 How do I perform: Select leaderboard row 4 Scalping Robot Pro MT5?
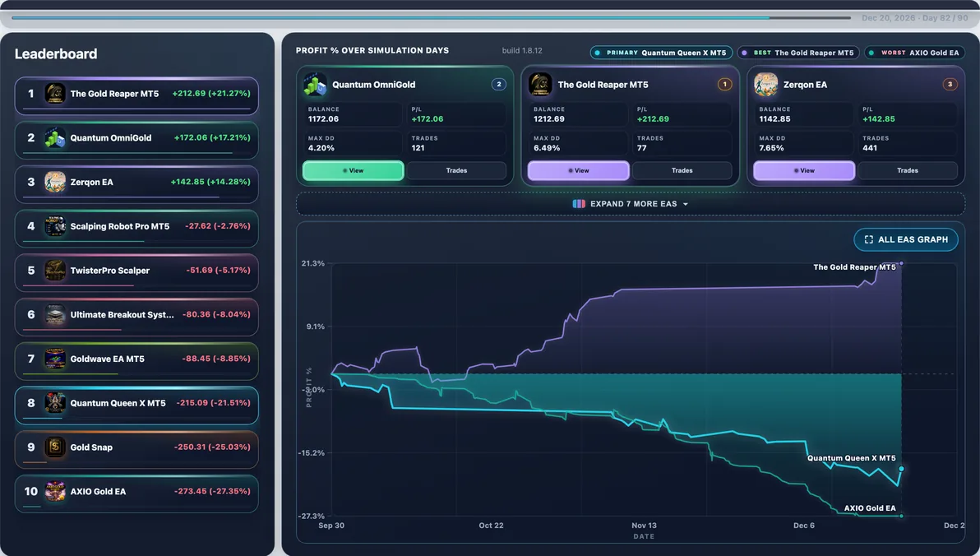click(x=136, y=229)
